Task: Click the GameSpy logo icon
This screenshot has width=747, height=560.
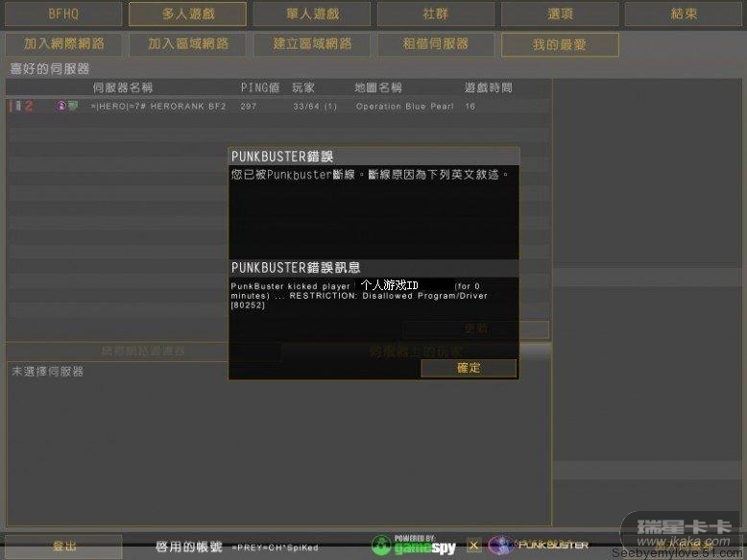Action: [x=414, y=546]
